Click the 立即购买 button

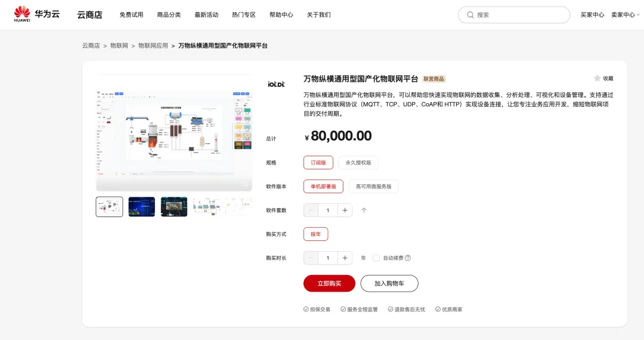[329, 283]
